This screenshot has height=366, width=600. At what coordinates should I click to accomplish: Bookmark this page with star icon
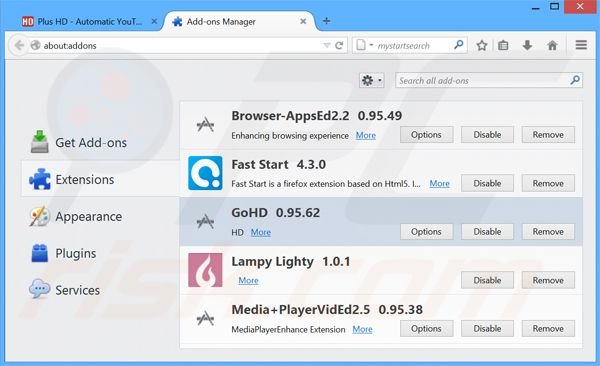(481, 46)
